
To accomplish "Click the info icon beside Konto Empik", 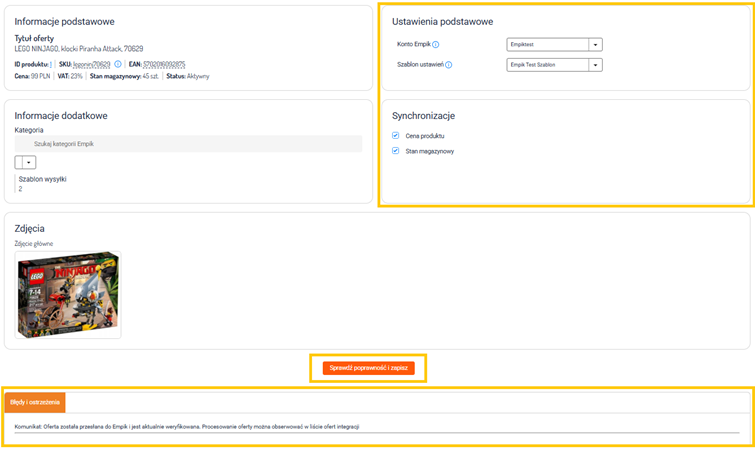I will pos(436,44).
